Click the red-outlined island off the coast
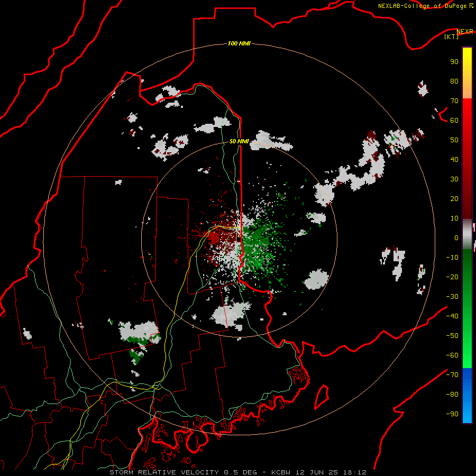The image size is (476, 476). pos(322,397)
